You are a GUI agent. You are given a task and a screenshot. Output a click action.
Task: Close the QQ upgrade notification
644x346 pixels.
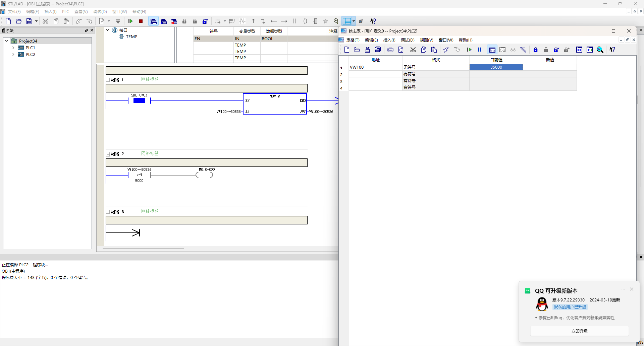tap(632, 289)
